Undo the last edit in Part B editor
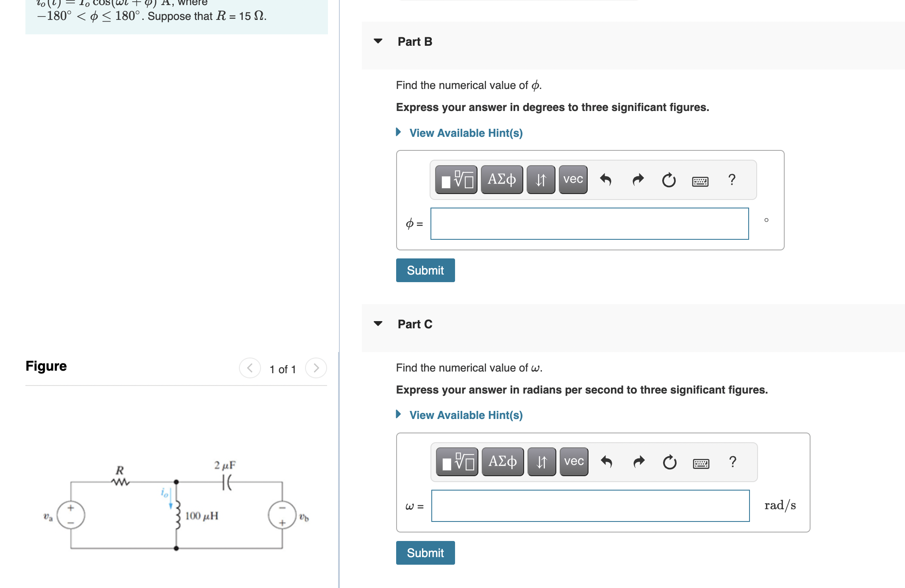The width and height of the screenshot is (905, 588). 605,179
